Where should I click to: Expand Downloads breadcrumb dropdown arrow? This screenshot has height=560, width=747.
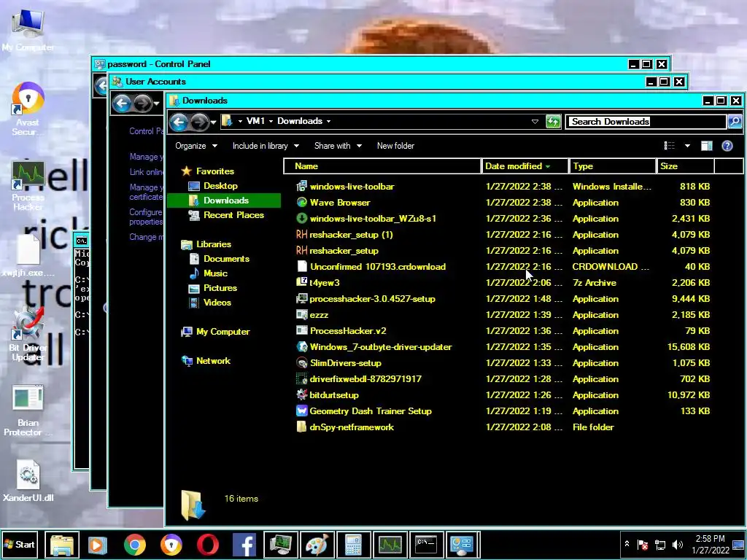(328, 122)
